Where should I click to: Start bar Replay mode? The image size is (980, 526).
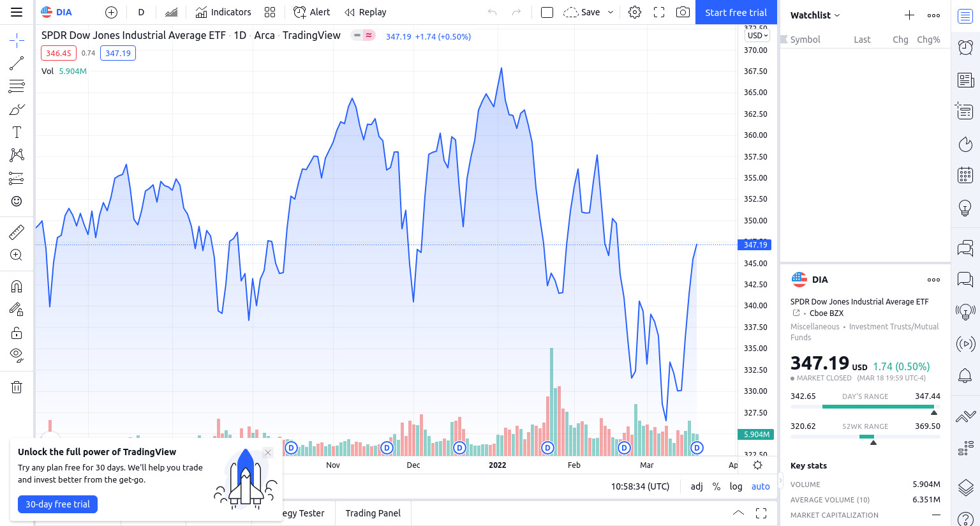point(366,12)
